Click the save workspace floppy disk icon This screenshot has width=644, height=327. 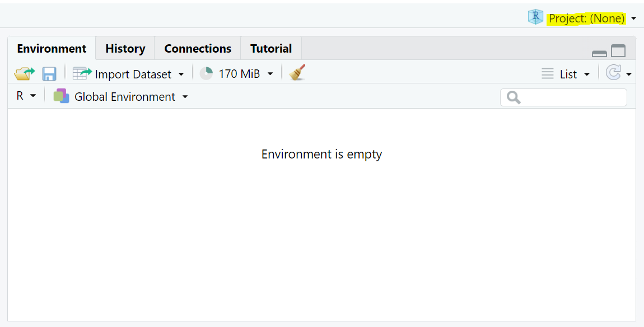point(49,73)
